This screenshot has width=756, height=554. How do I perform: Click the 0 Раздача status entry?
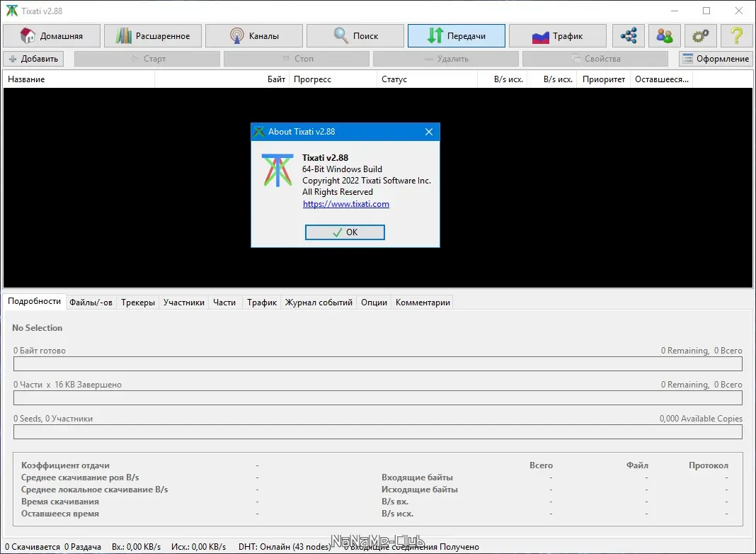(83, 547)
